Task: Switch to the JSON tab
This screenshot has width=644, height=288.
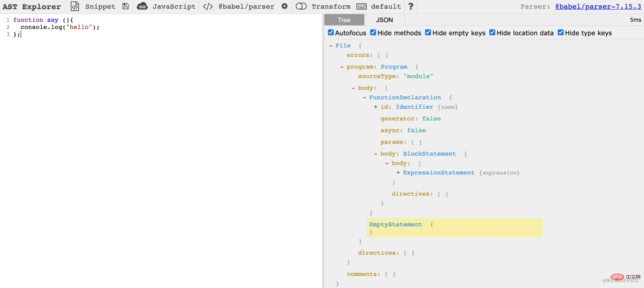Action: point(384,20)
